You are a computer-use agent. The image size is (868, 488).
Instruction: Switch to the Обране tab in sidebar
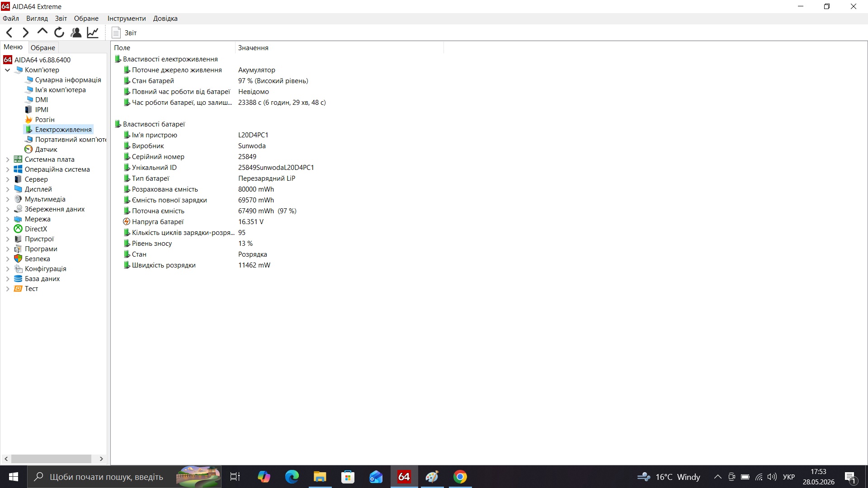pos(43,47)
